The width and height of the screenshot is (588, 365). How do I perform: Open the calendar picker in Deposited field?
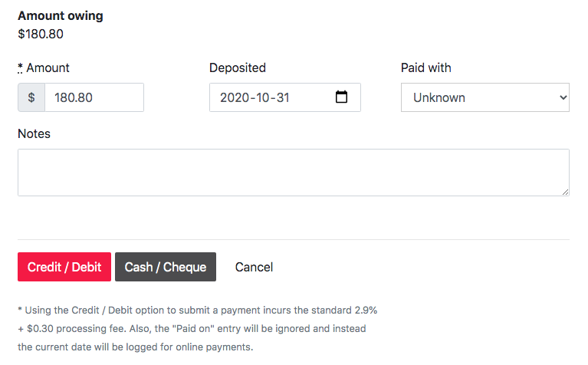341,97
